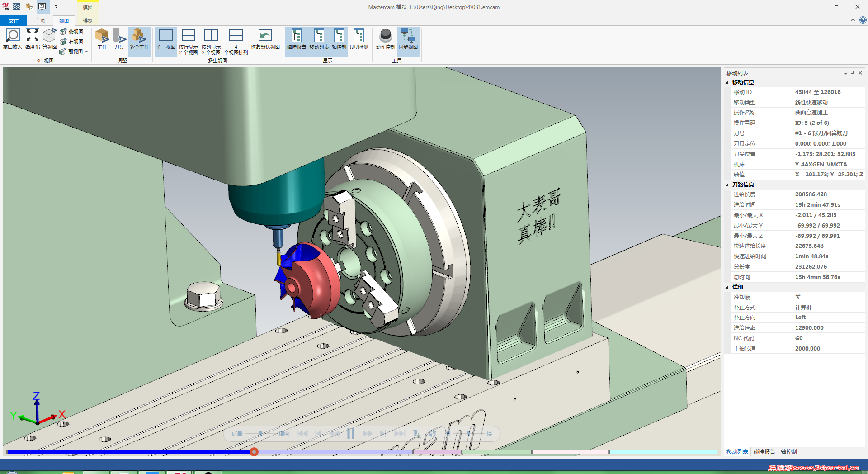Click the orange timeline progress handle
868x474 pixels.
[254, 452]
